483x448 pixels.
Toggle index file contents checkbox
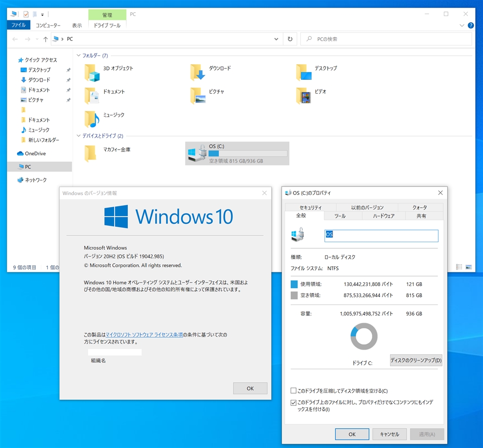click(293, 402)
